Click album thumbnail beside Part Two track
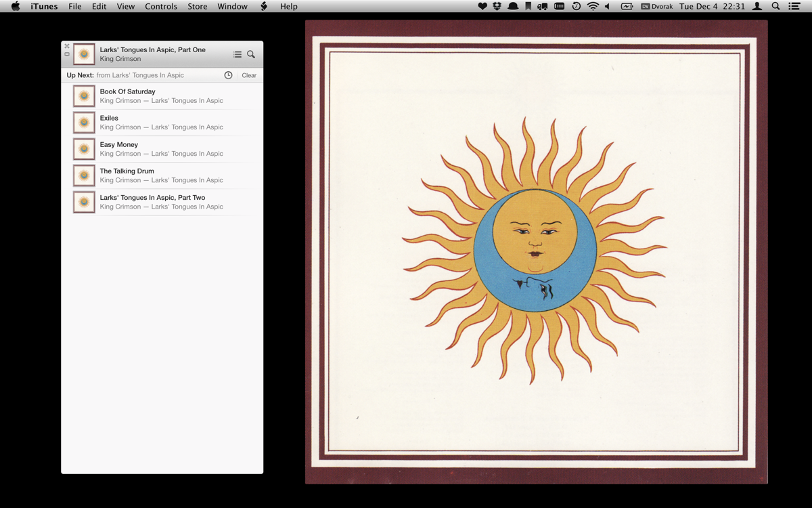Screen dimensions: 812x508 pyautogui.click(x=84, y=202)
